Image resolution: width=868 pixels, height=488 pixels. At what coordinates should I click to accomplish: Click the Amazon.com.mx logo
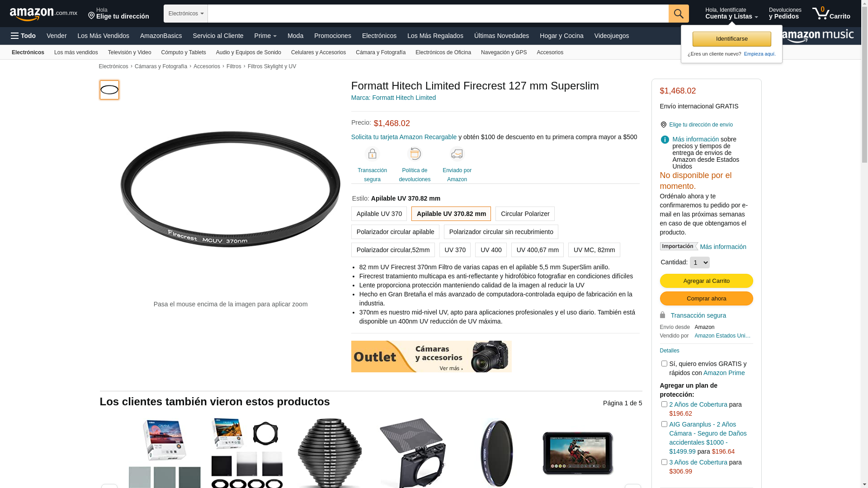(43, 14)
